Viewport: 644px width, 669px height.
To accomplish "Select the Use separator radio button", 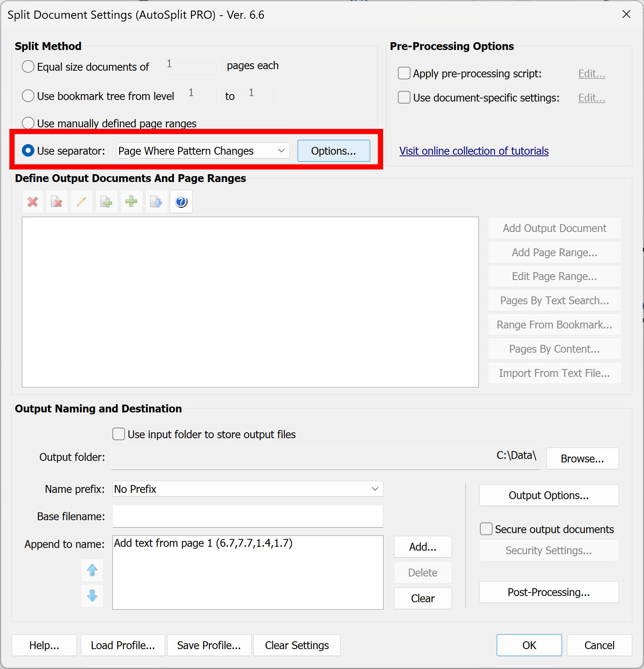I will pyautogui.click(x=28, y=150).
